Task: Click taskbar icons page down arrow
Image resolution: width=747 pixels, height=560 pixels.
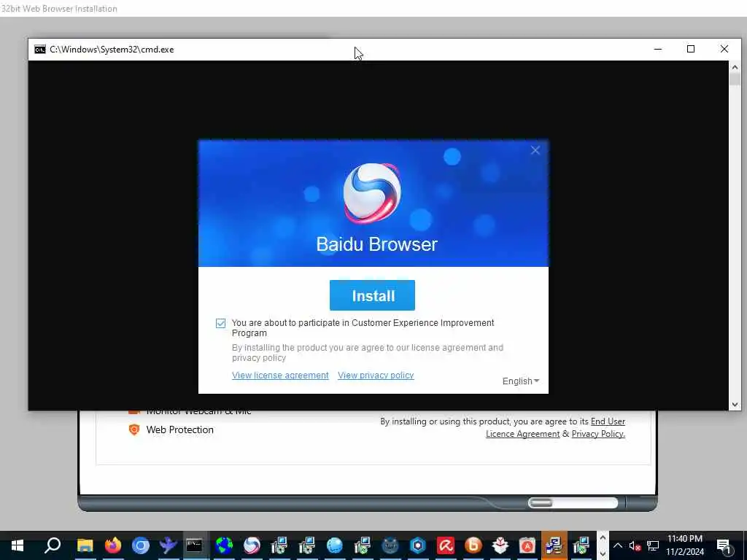Action: click(x=603, y=553)
